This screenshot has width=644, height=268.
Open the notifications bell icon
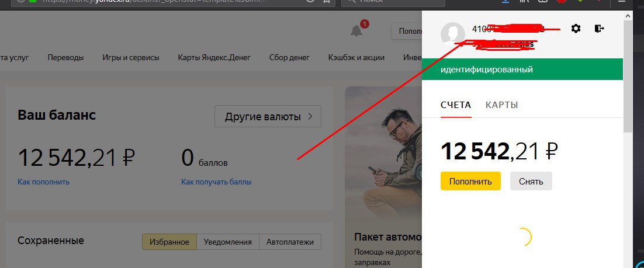click(x=356, y=30)
